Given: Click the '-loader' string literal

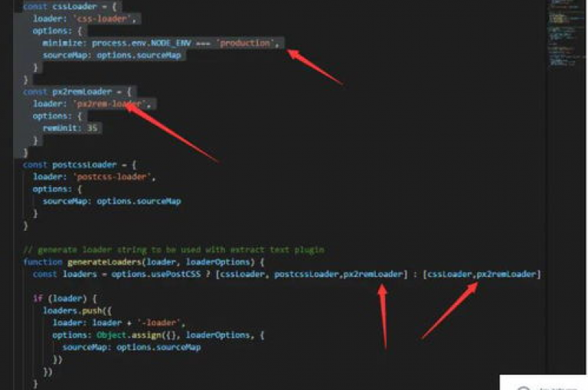Looking at the screenshot, I should [x=159, y=323].
